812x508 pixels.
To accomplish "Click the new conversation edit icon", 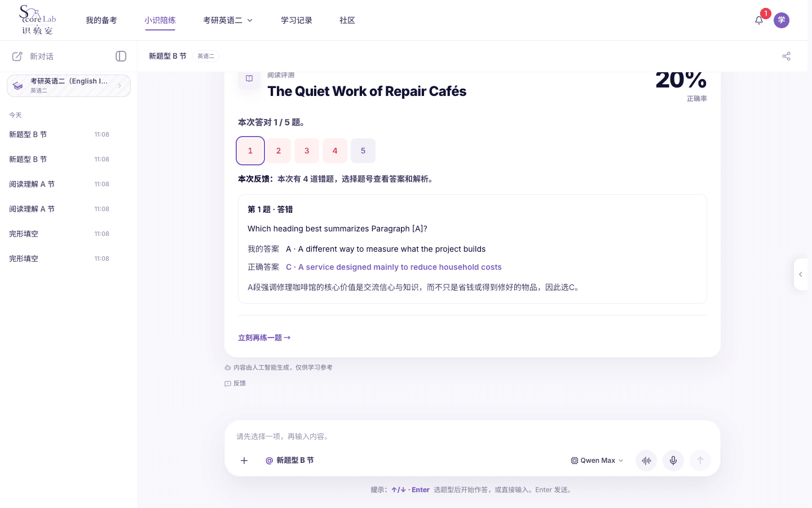I will [17, 56].
